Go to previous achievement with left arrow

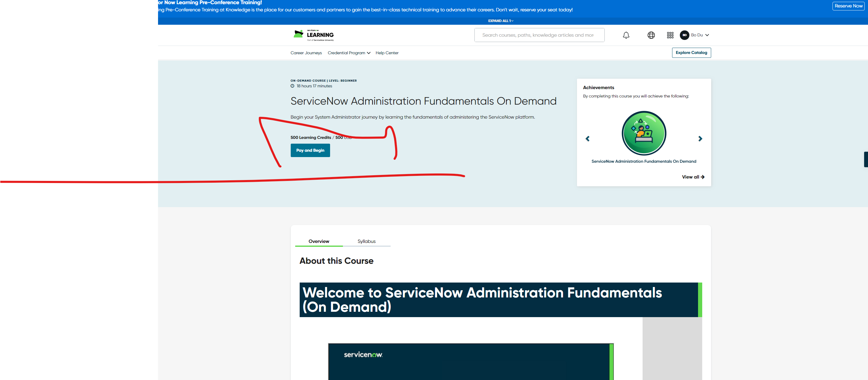(x=587, y=139)
